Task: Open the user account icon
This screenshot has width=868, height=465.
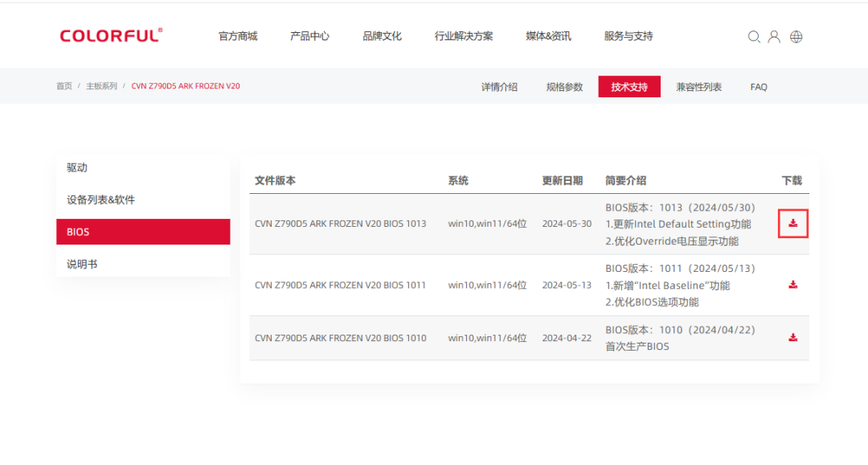Action: pyautogui.click(x=774, y=36)
